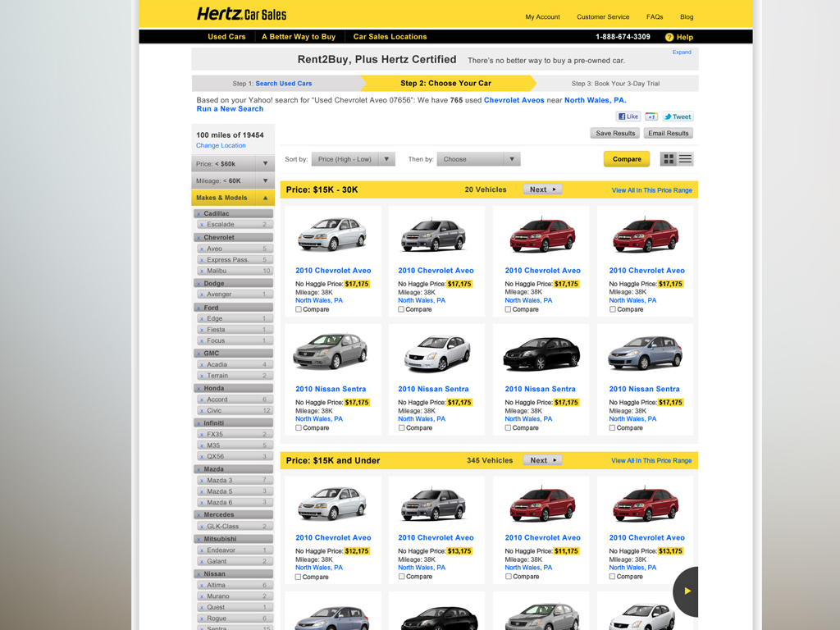The height and width of the screenshot is (630, 840).
Task: Click the Help question mark icon
Action: [669, 37]
